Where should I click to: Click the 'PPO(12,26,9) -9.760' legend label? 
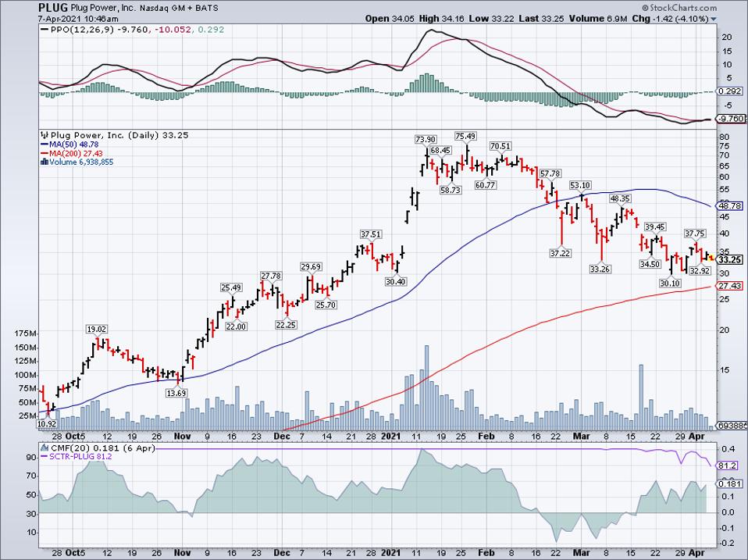click(x=99, y=30)
